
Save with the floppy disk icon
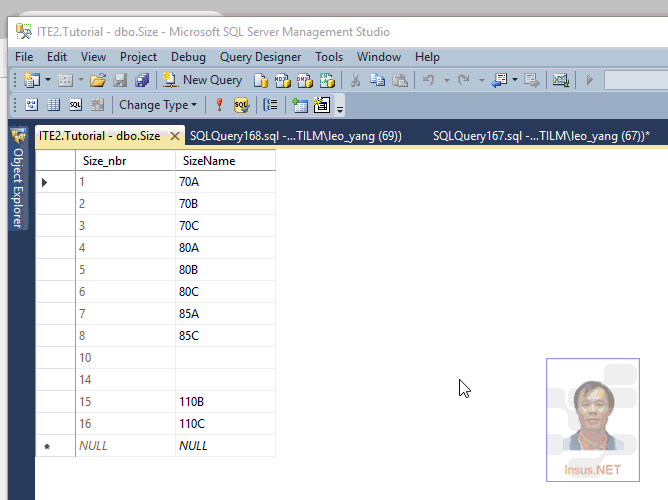pyautogui.click(x=120, y=80)
